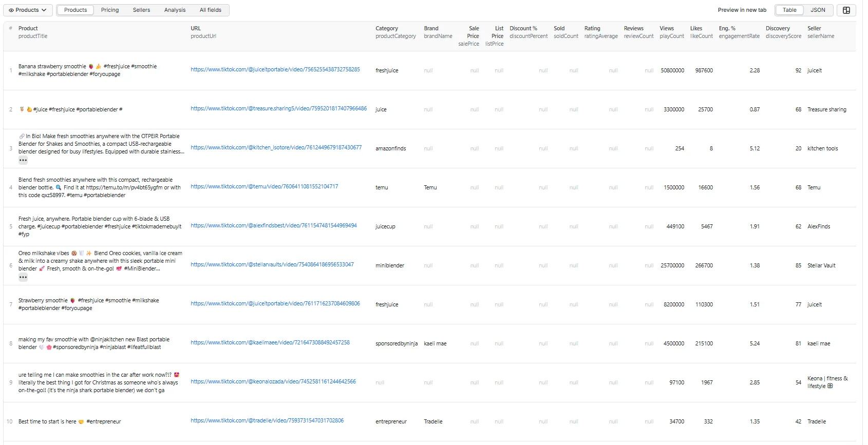The image size is (868, 445).
Task: Select the Temu brand cell
Action: click(x=430, y=187)
